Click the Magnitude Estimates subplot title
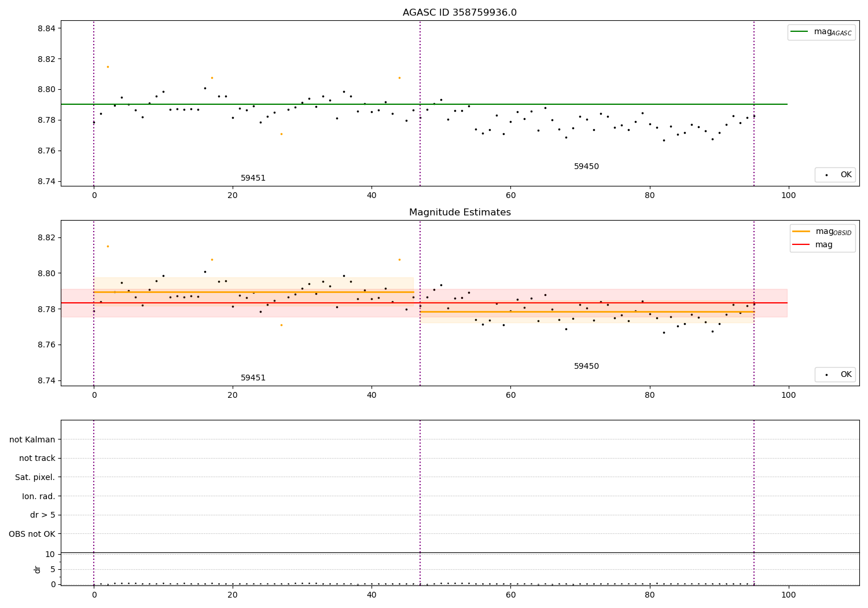This screenshot has height=608, width=868. (x=459, y=213)
